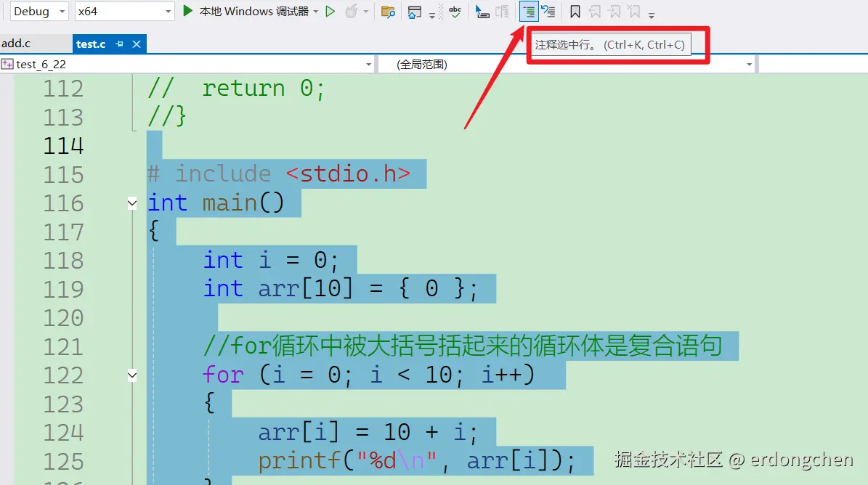The height and width of the screenshot is (485, 868).
Task: Open the x64 platform dropdown
Action: pos(167,11)
